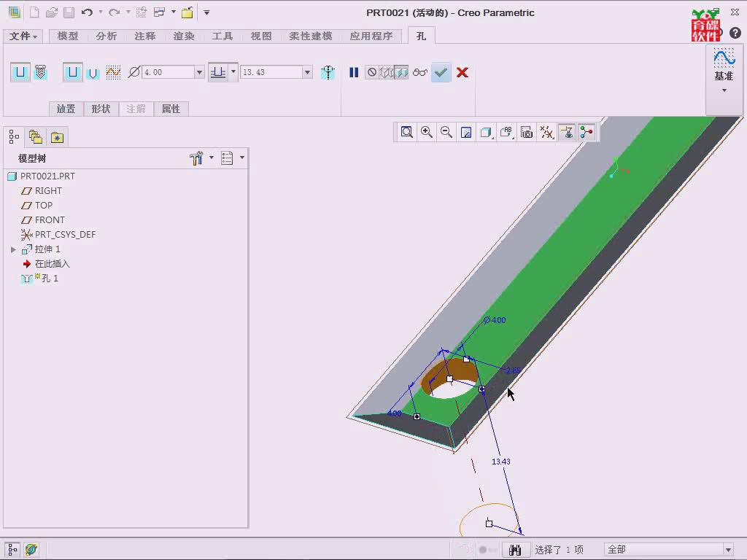Click the Zoom Out magnifier icon
This screenshot has width=747, height=560.
pyautogui.click(x=446, y=133)
